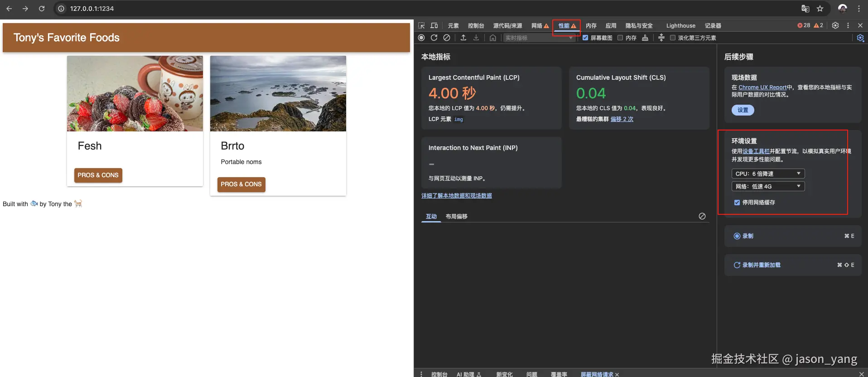Uncheck the 停用网络缓存 checkbox

(x=737, y=203)
